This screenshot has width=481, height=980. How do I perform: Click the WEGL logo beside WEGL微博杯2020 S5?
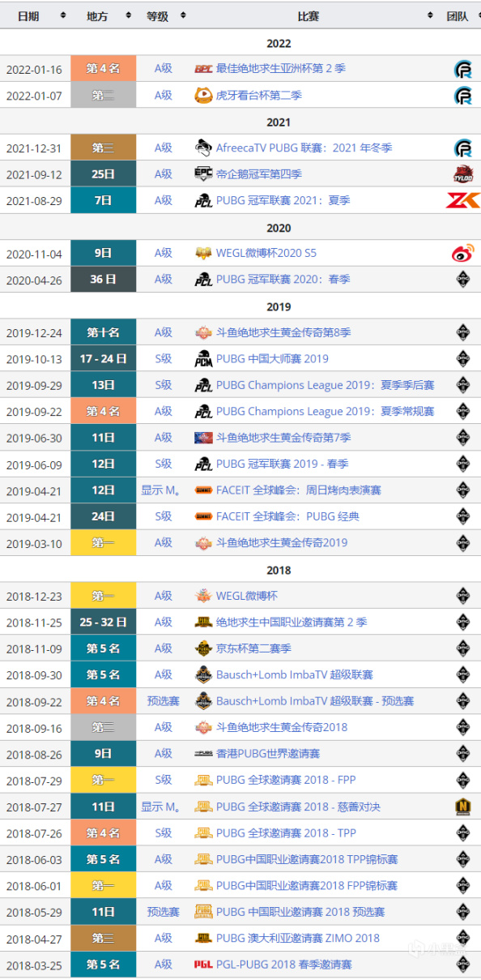tap(204, 253)
